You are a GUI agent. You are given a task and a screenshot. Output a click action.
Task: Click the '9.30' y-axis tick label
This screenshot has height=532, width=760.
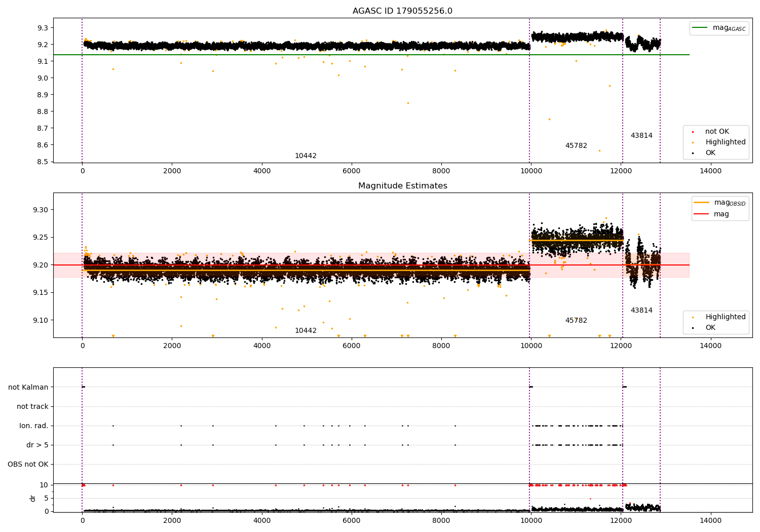40,210
